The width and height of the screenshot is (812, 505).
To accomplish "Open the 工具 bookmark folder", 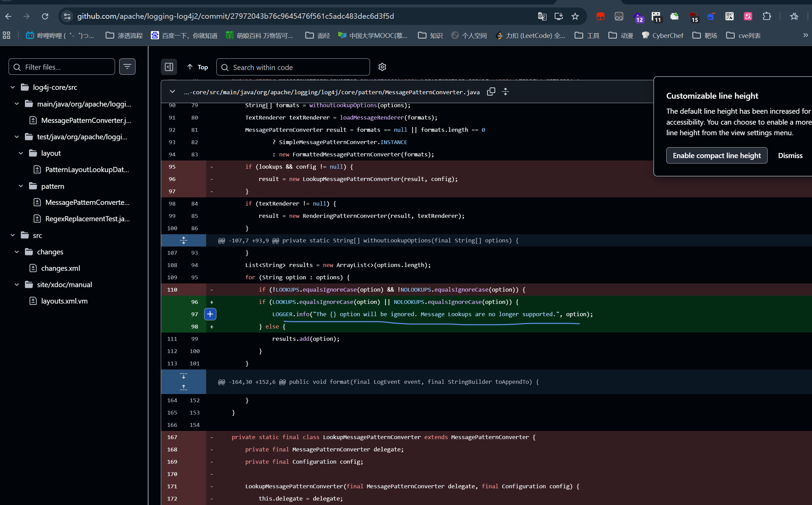I will (x=587, y=35).
